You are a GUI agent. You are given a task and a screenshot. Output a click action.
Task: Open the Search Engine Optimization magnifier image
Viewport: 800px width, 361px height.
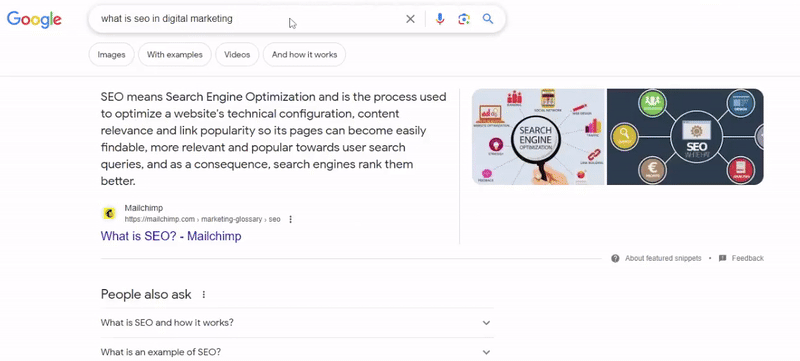[x=538, y=137]
